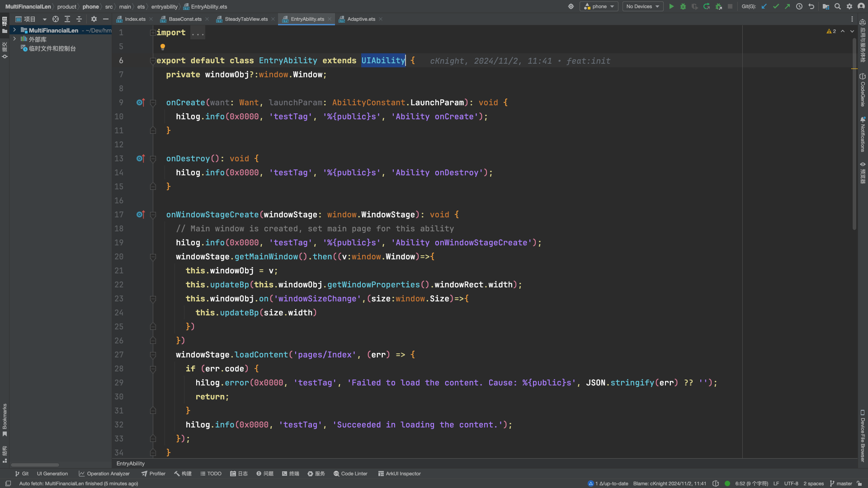868x488 pixels.
Task: Open the Code Linter tool window
Action: (350, 474)
